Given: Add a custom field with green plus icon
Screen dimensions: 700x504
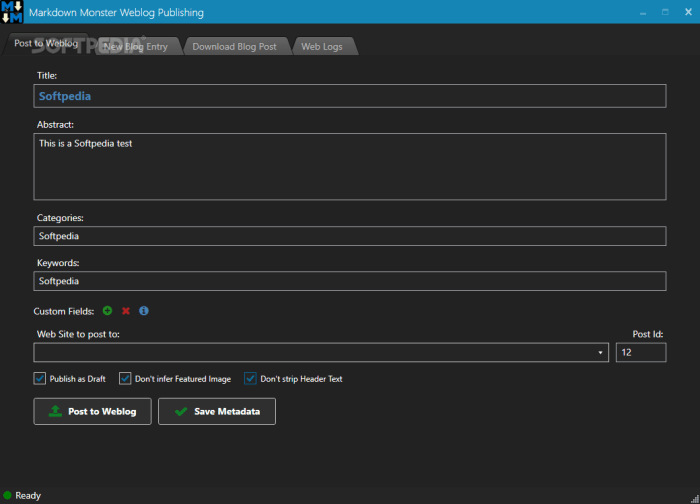Looking at the screenshot, I should click(107, 311).
